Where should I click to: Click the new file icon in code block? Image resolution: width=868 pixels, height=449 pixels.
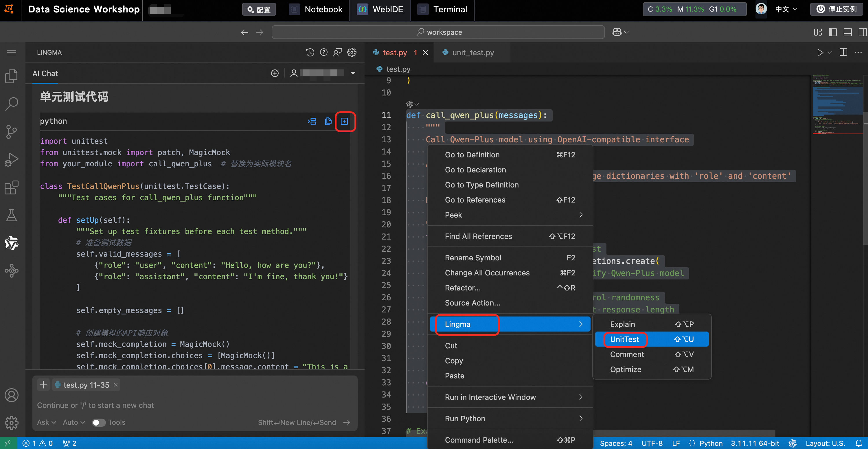pyautogui.click(x=344, y=121)
